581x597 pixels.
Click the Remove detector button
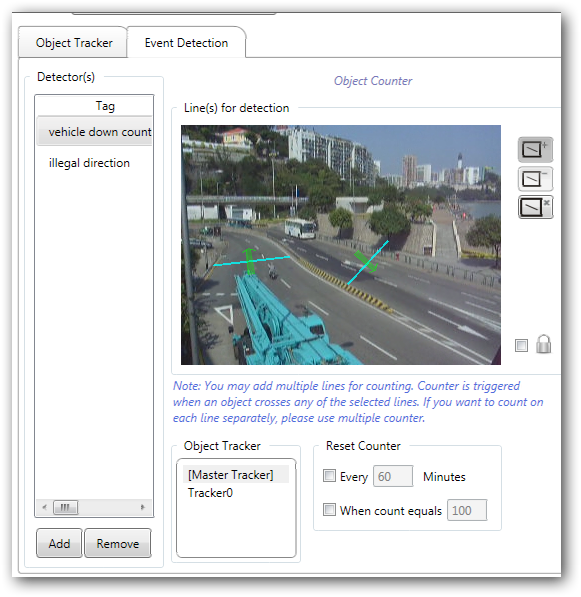pos(118,543)
